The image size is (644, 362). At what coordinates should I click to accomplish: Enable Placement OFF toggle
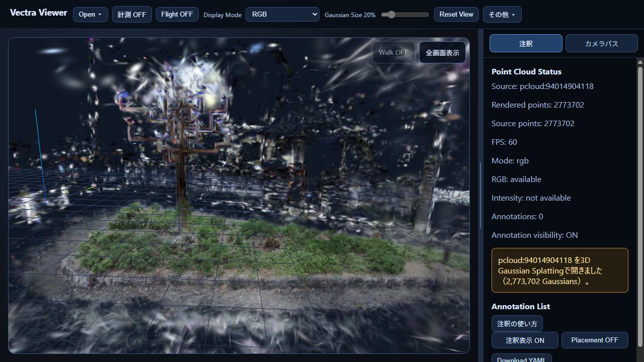click(x=595, y=340)
